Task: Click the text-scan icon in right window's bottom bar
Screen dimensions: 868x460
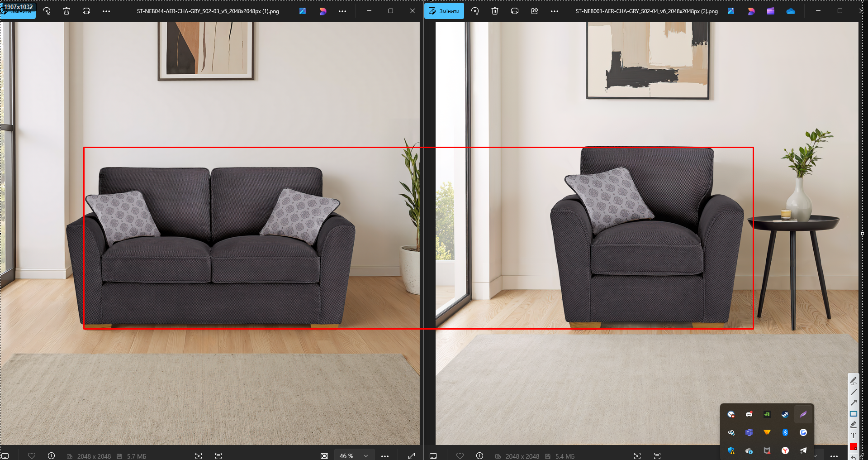Action: [x=657, y=456]
